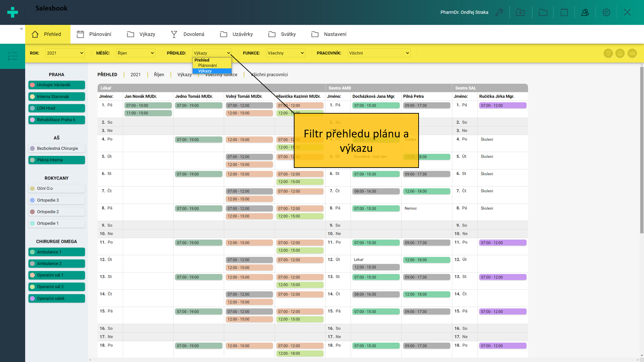Open the Rok year dropdown
The height and width of the screenshot is (362, 644).
(x=65, y=53)
